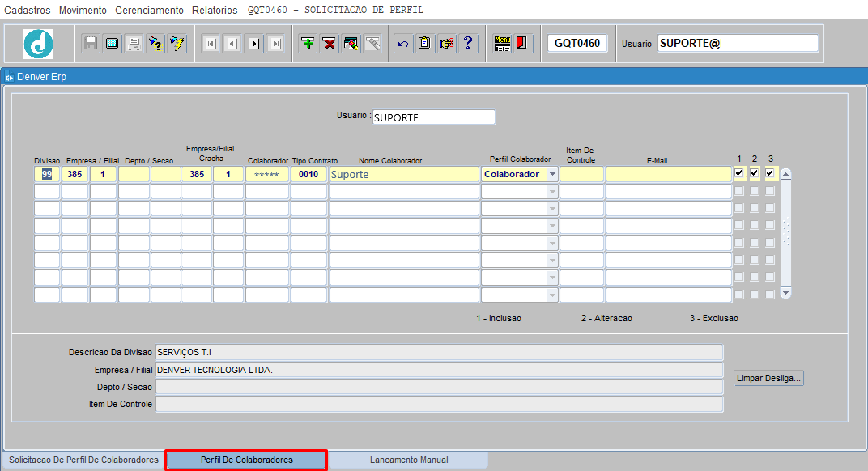Click the pointing hand toolbar icon

(446, 43)
